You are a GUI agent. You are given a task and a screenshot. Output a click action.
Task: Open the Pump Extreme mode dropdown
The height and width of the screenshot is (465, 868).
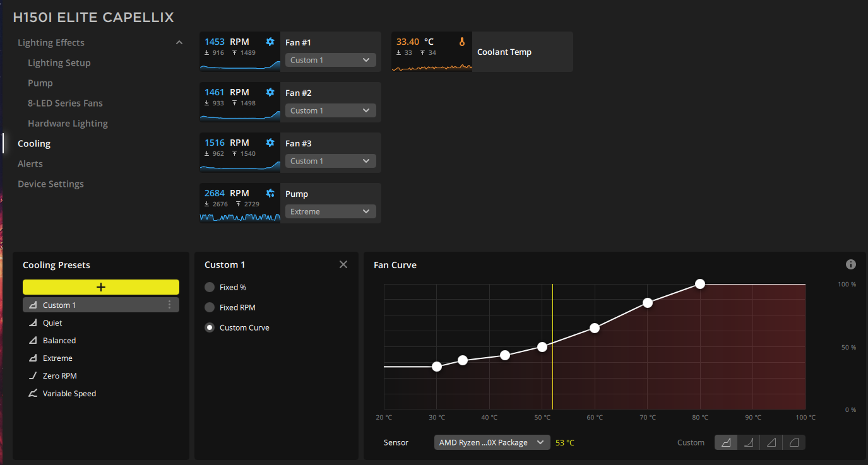click(x=331, y=211)
